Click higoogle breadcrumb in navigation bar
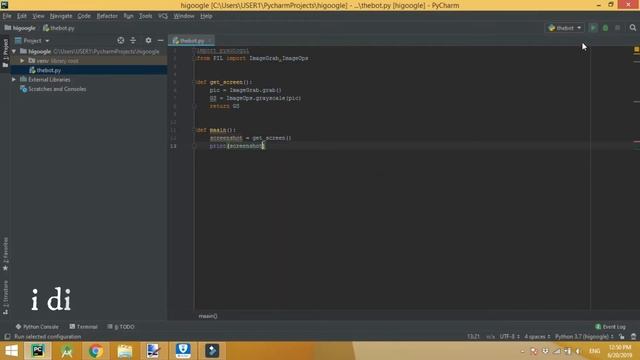 [x=20, y=28]
